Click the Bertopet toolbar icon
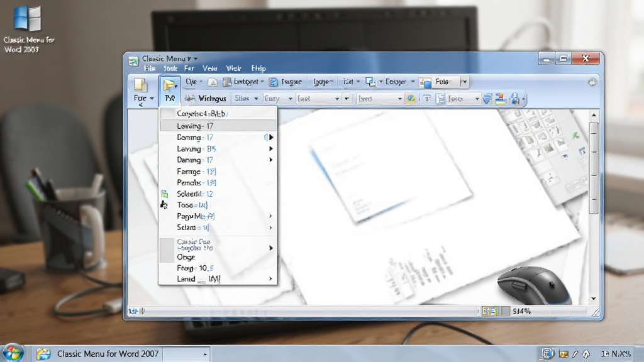 [x=227, y=82]
